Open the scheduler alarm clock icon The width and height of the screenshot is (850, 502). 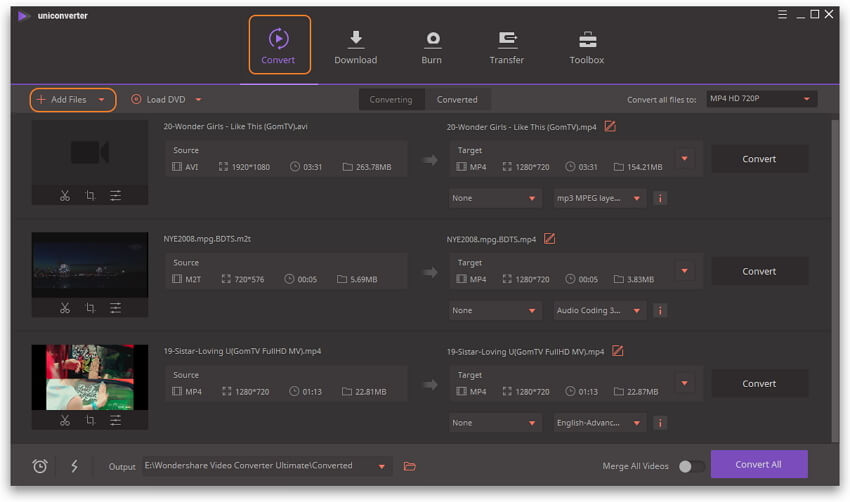pos(40,466)
